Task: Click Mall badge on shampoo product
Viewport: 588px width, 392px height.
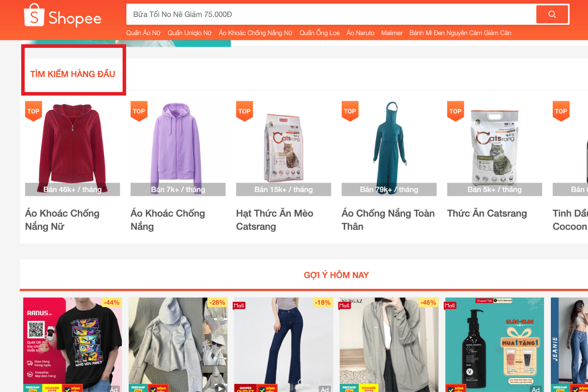Action: (x=450, y=306)
